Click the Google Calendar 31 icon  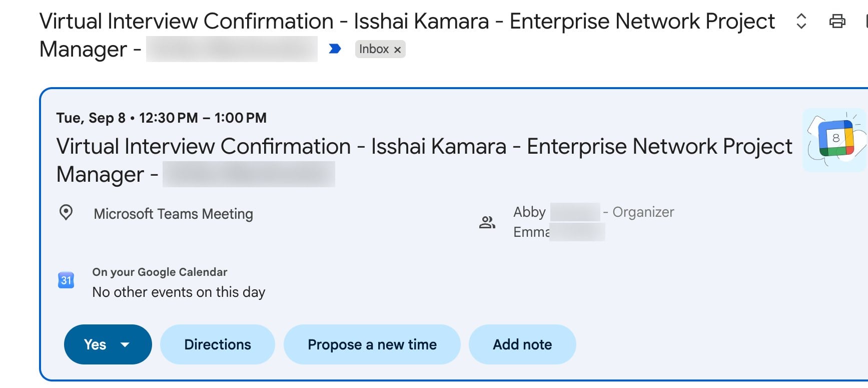[66, 280]
